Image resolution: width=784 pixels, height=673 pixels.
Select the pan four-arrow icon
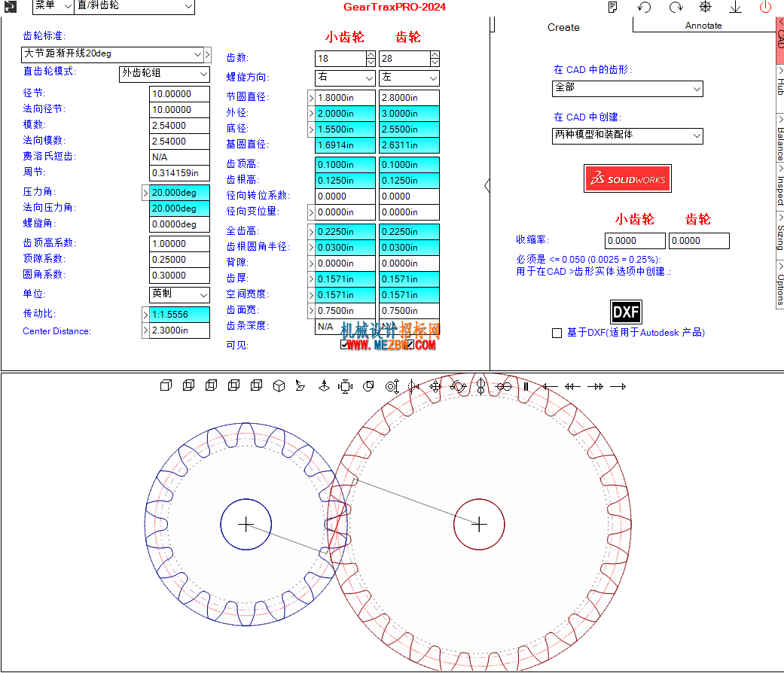click(435, 386)
